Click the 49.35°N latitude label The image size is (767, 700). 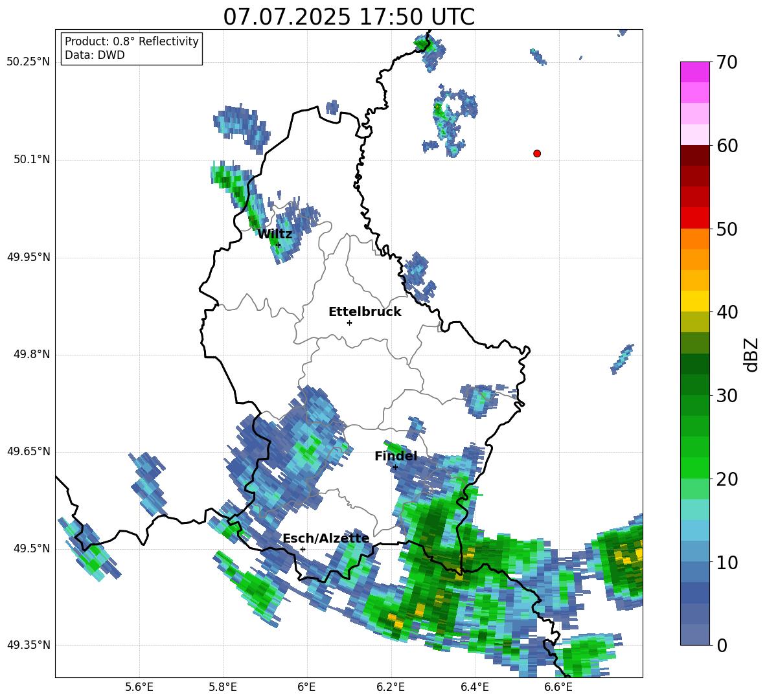point(29,645)
